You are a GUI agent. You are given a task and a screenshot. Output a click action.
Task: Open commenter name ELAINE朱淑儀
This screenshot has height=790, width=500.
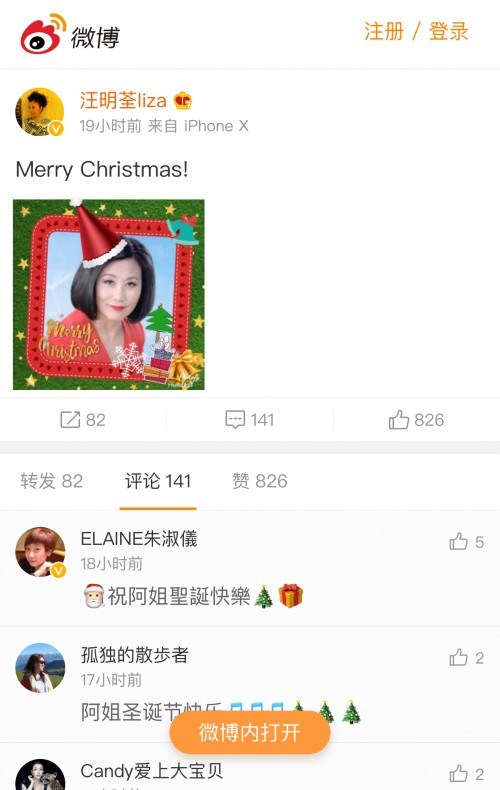click(139, 539)
